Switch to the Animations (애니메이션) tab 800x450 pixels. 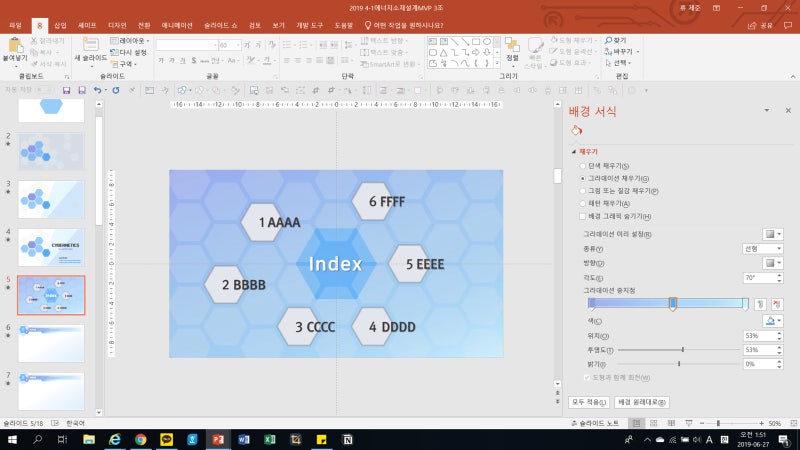(177, 25)
